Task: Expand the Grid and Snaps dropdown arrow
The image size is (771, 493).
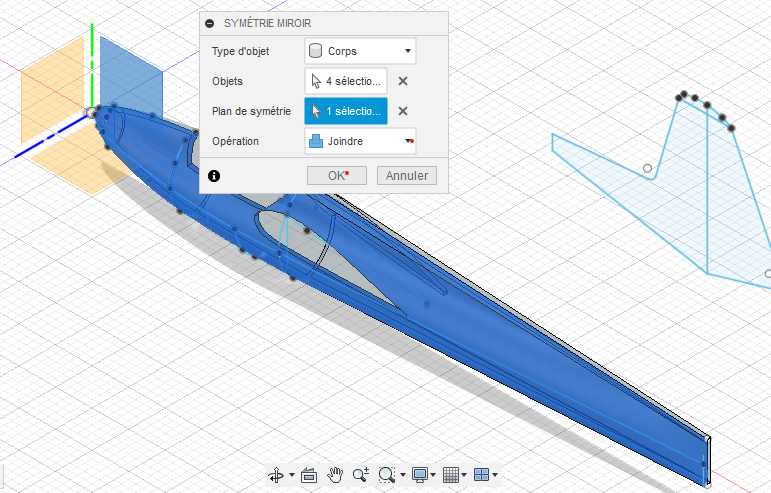Action: click(464, 475)
